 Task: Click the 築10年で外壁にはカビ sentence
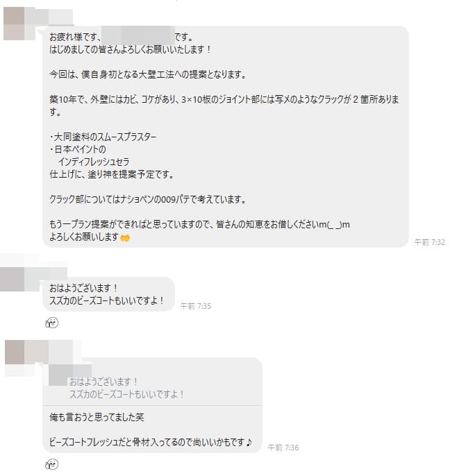224,105
